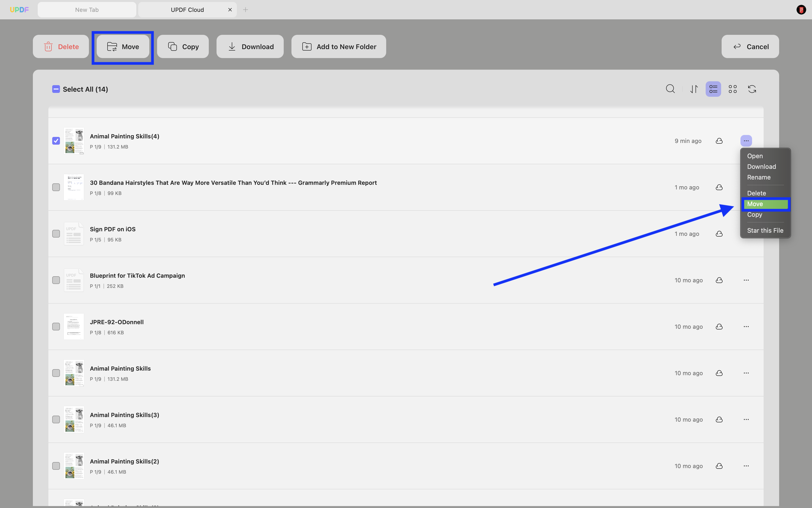Open more options for Animal Painting Skills 131.2 MB, 10 mo ago
Image resolution: width=812 pixels, height=508 pixels.
point(746,373)
